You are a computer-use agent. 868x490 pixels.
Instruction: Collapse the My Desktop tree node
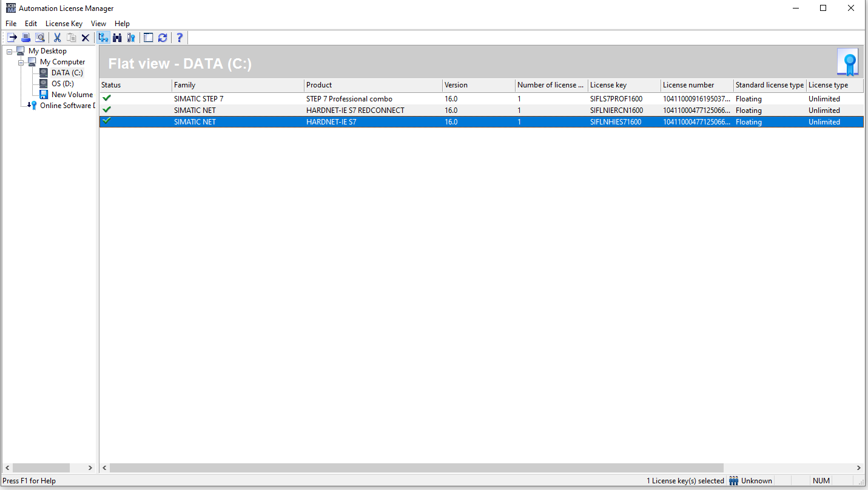click(x=10, y=52)
